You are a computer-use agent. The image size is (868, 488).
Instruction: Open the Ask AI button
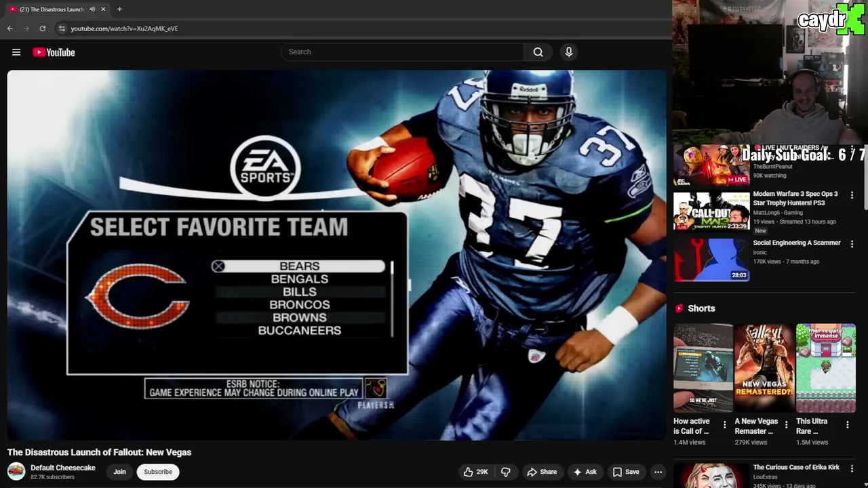585,472
